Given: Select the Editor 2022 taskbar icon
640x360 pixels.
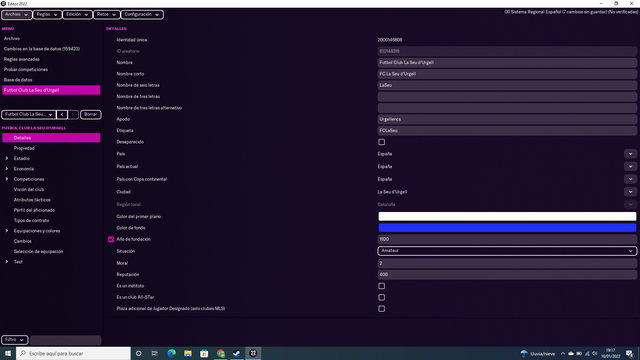Looking at the screenshot, I should [253, 353].
